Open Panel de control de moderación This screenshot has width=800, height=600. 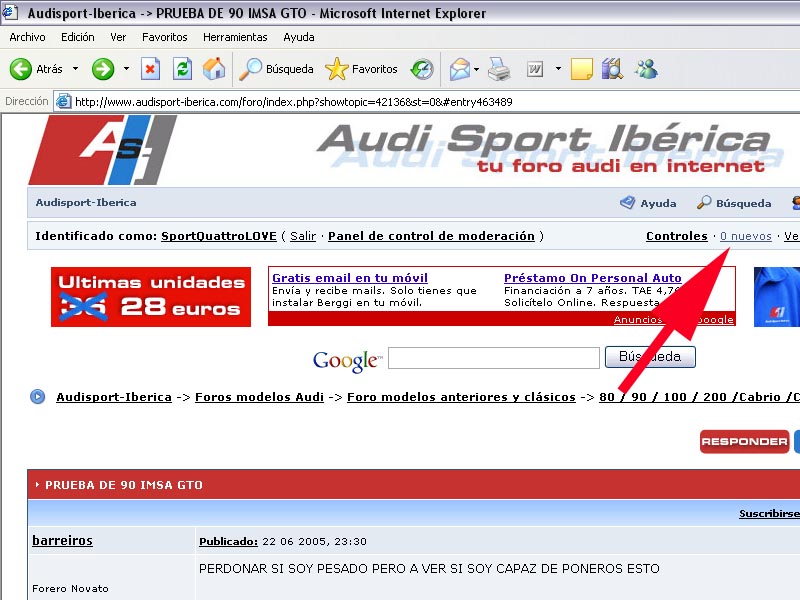tap(431, 236)
